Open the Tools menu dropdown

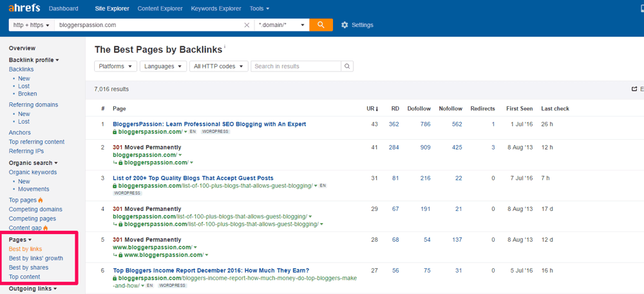coord(259,8)
